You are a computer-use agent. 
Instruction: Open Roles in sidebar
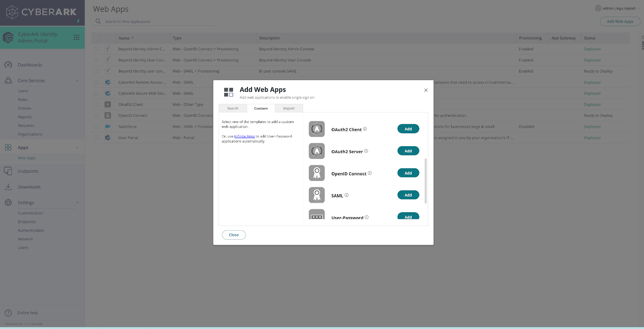(23, 99)
